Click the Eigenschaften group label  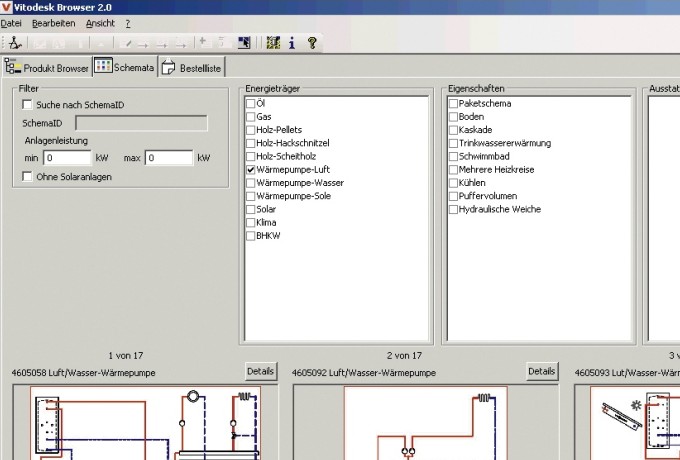point(476,88)
